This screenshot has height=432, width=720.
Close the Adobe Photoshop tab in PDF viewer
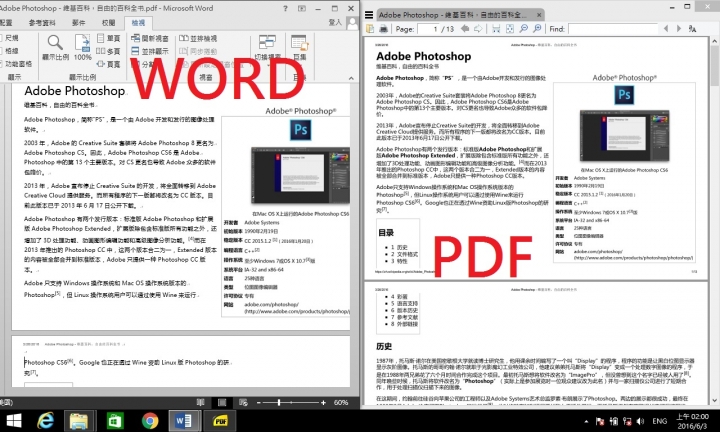coord(539,15)
